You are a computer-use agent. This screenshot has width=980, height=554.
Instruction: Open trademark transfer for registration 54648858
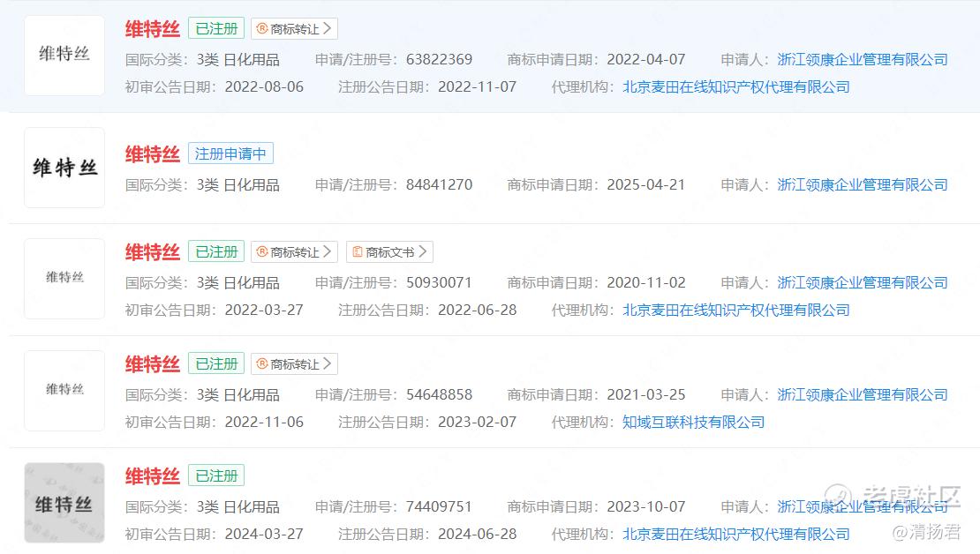tap(294, 363)
